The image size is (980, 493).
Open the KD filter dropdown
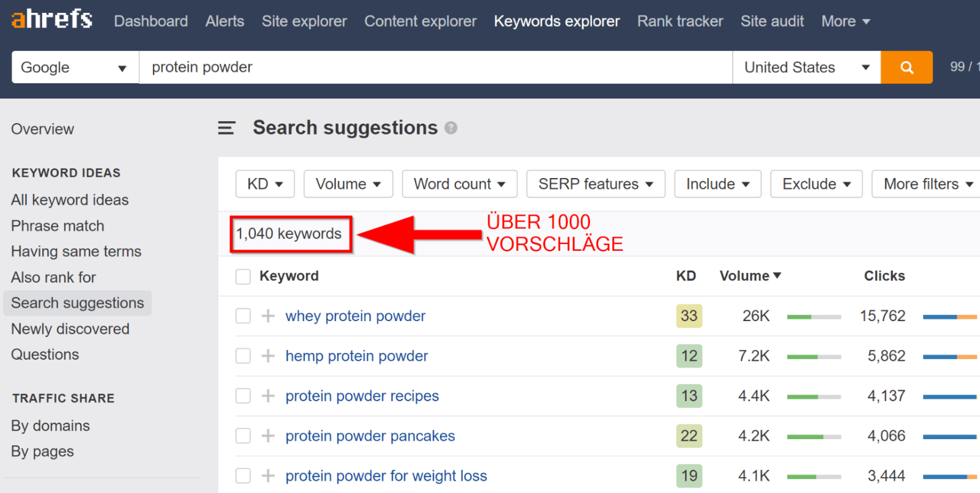pos(264,184)
